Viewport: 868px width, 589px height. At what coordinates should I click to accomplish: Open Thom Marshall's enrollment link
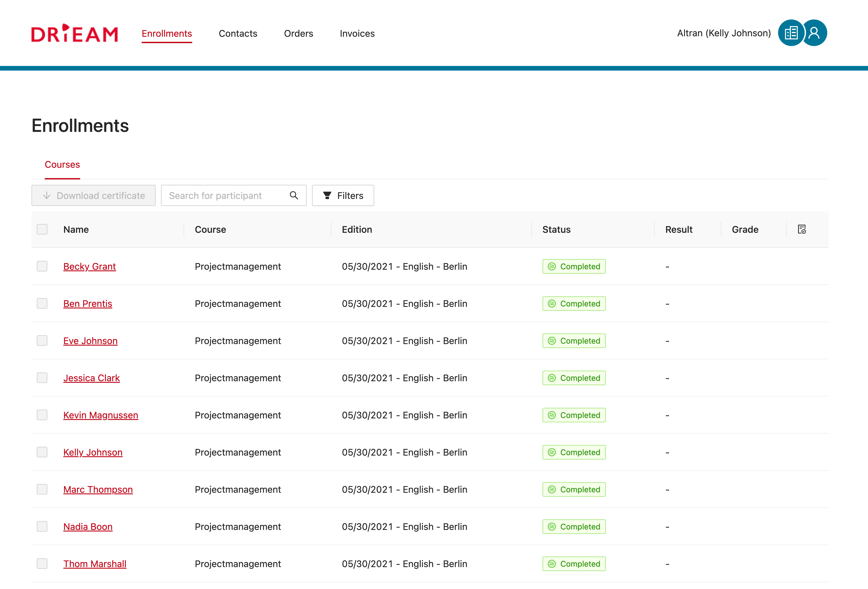(95, 564)
